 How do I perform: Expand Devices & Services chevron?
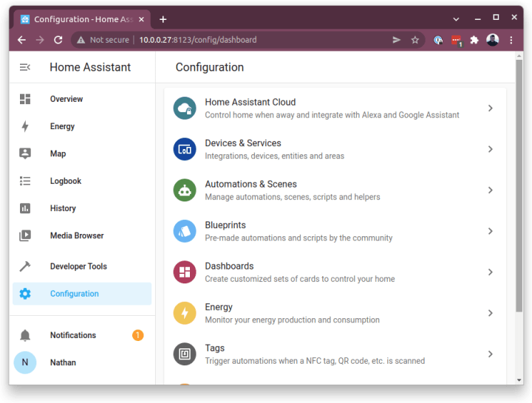(x=491, y=149)
